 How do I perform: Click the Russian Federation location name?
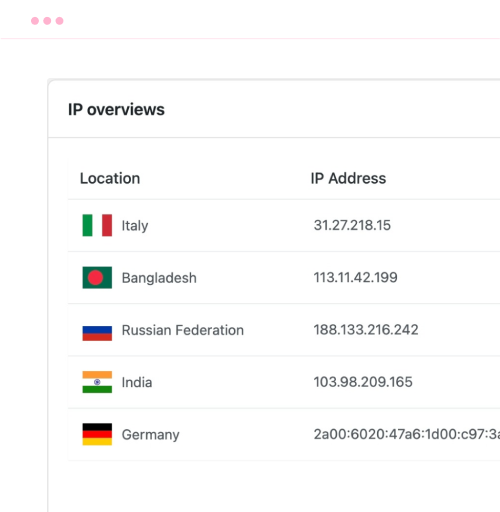coord(183,330)
